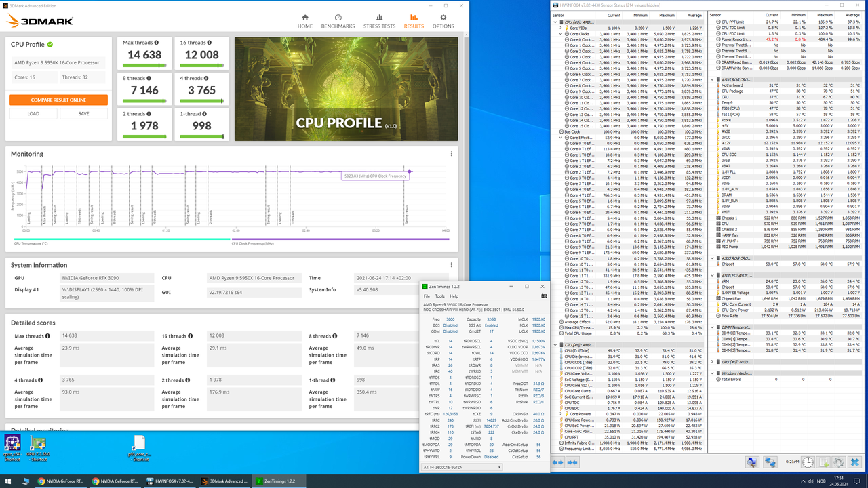Collapse the Core Clocks tree node
Image resolution: width=868 pixels, height=488 pixels.
(x=561, y=33)
